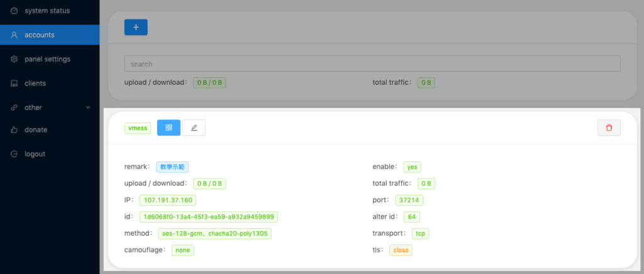Show QR code for vmess account
Screen dimensions: 644x274
169,128
